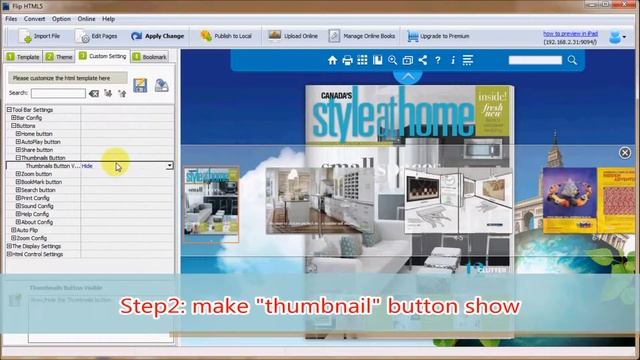The height and width of the screenshot is (360, 640).
Task: Close the thumbnails strip with X button
Action: point(624,153)
